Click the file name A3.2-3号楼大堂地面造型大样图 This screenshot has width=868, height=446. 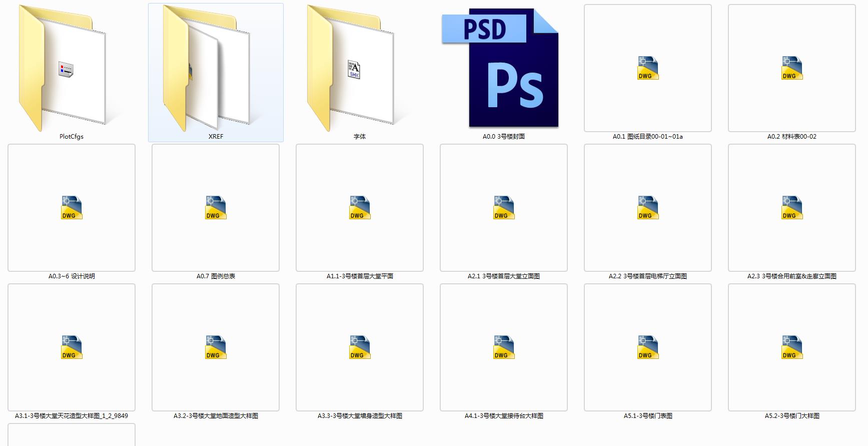pyautogui.click(x=216, y=416)
